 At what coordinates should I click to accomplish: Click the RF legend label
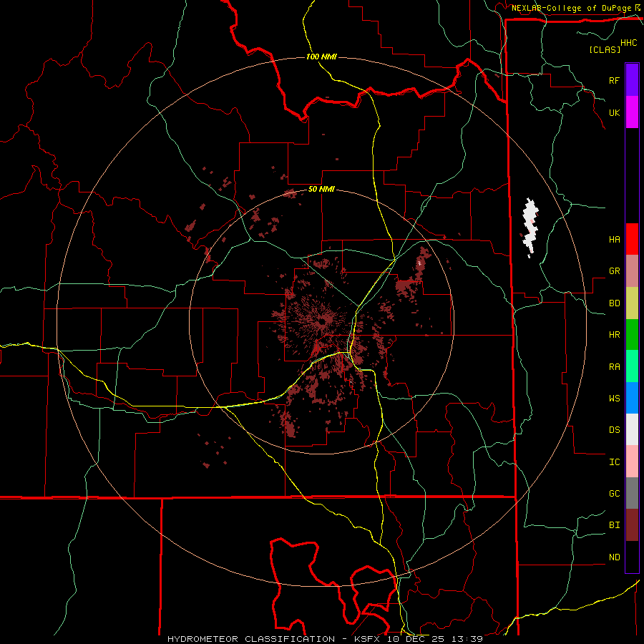(614, 80)
